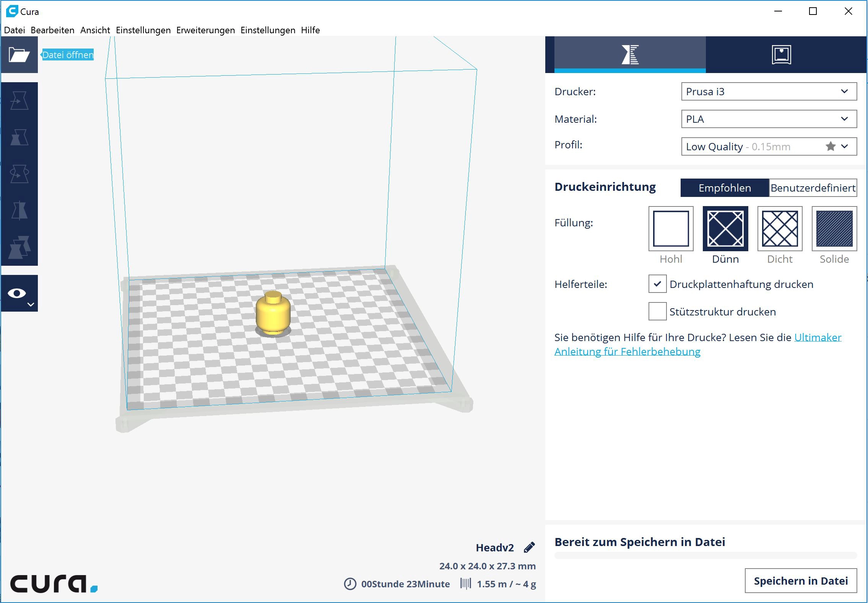Uncheck Druckplattenhaftung drucken checkbox

click(x=657, y=284)
